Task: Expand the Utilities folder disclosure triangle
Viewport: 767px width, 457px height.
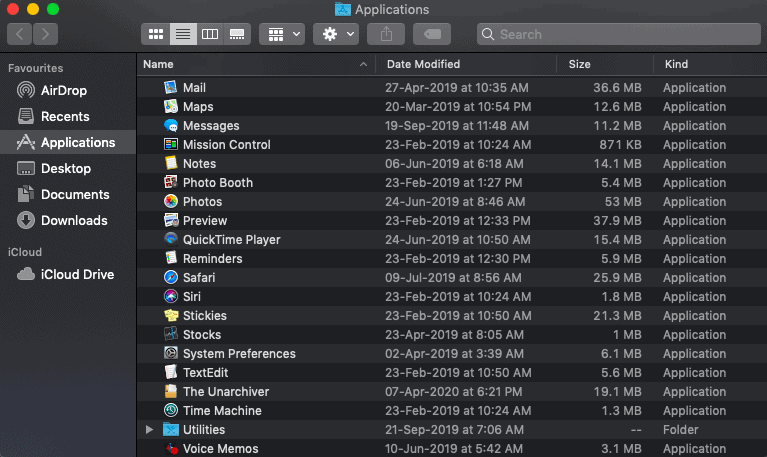Action: coord(149,430)
